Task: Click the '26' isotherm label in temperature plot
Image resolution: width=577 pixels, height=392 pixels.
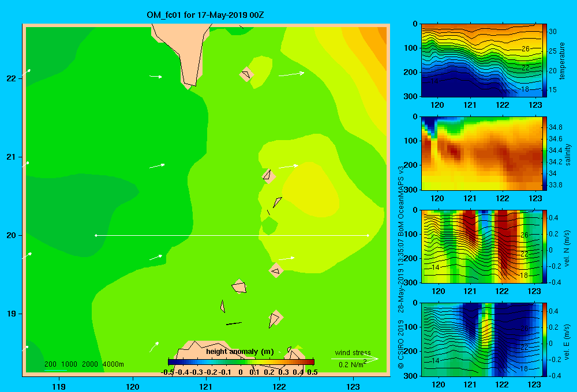Action: [526, 48]
